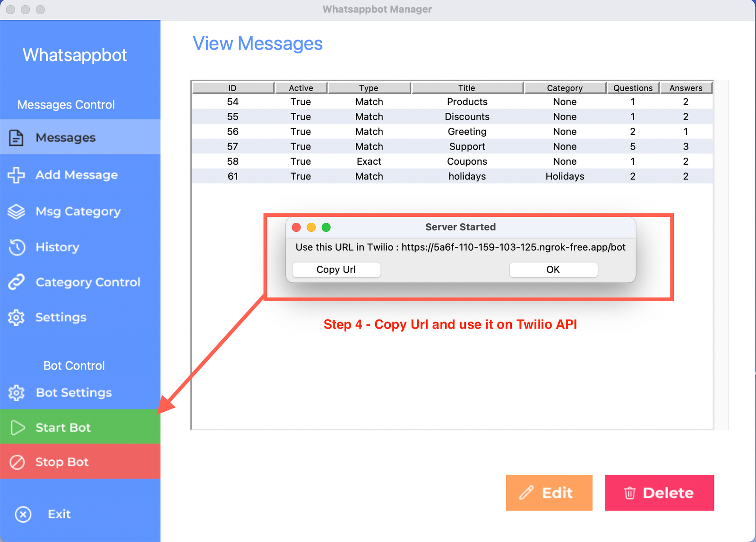756x542 pixels.
Task: Click Copy Url in Server Started dialog
Action: tap(336, 270)
